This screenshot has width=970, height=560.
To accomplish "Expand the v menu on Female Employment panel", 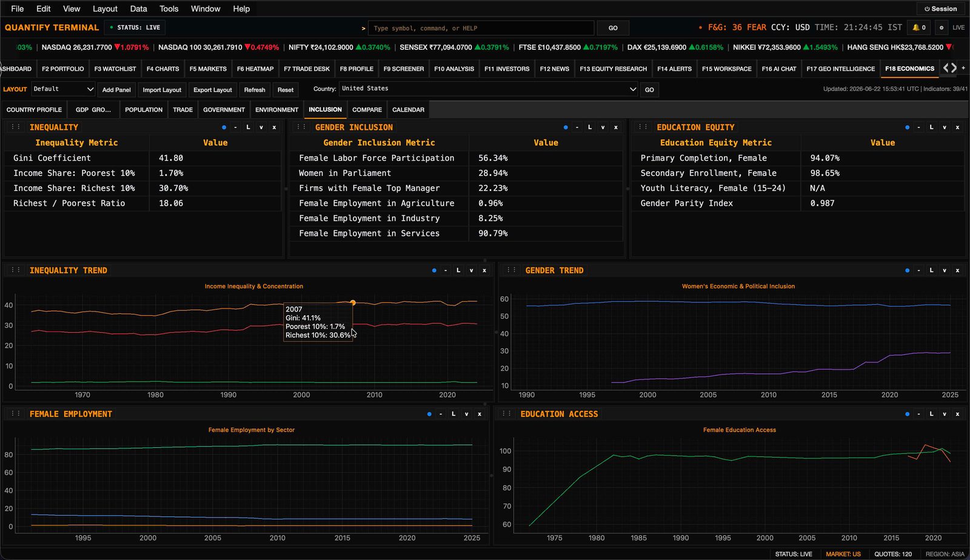I will pyautogui.click(x=466, y=414).
